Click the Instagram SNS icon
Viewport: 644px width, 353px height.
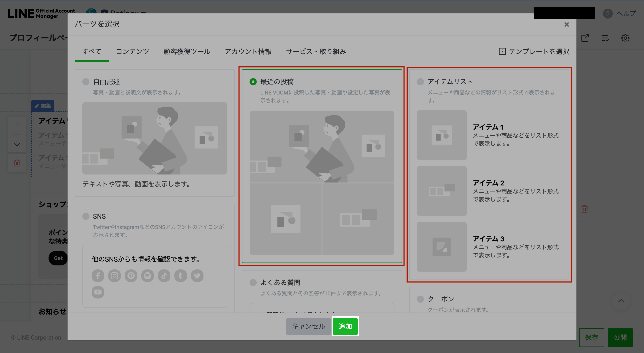pyautogui.click(x=114, y=275)
